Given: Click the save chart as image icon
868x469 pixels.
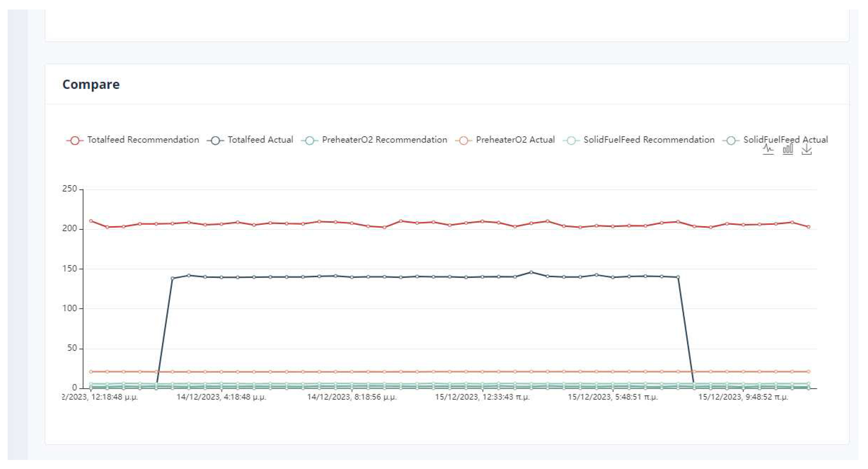Looking at the screenshot, I should click(806, 150).
